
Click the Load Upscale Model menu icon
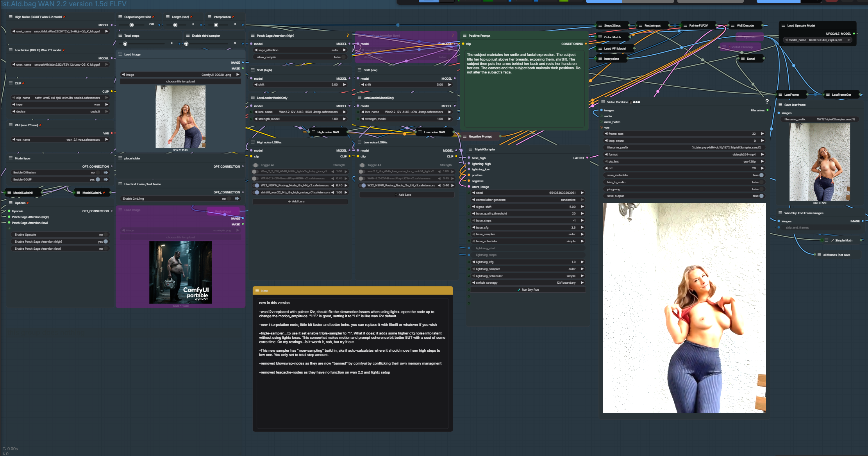pos(783,25)
